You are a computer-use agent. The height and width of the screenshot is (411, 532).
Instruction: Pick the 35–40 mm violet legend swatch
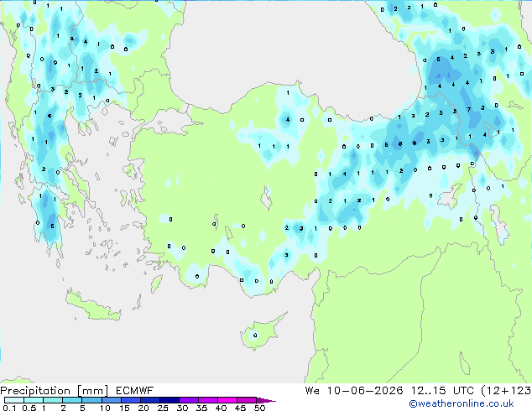click(208, 400)
